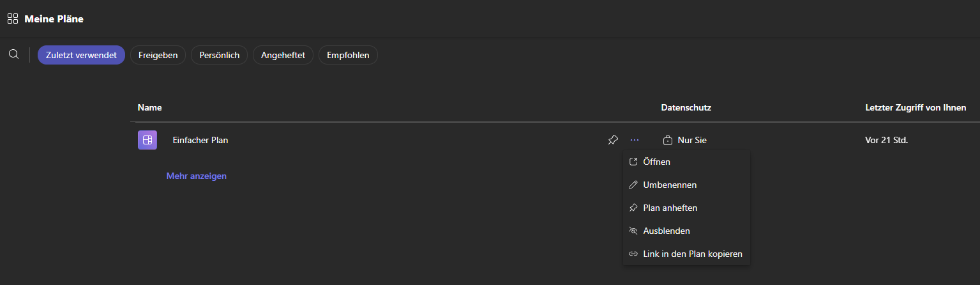Pin Einfacher Plan using the row pin icon
This screenshot has width=980, height=285.
(613, 140)
